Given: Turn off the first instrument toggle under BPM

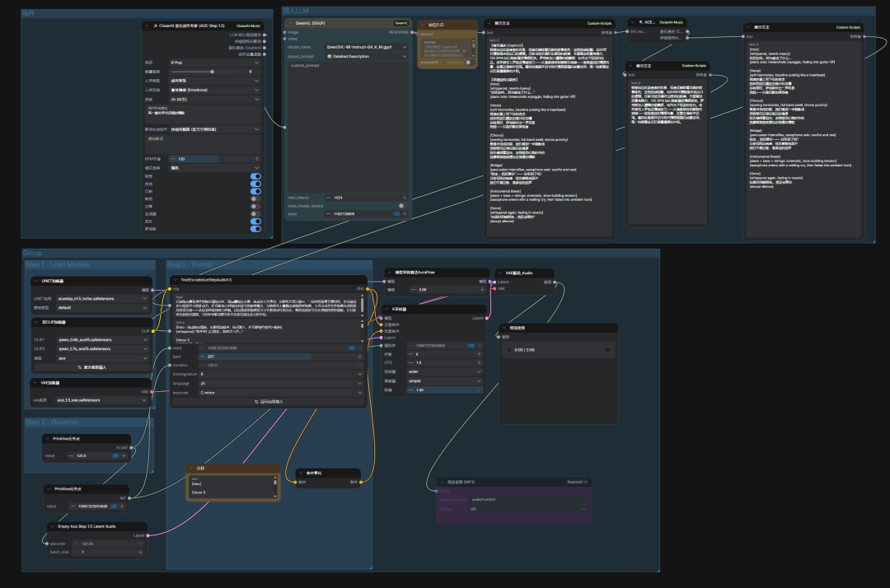Looking at the screenshot, I should (x=255, y=176).
